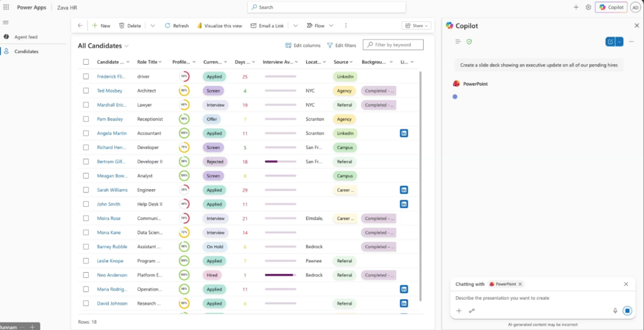Toggle the select-all header checkbox
644x330 pixels.
[x=86, y=62]
